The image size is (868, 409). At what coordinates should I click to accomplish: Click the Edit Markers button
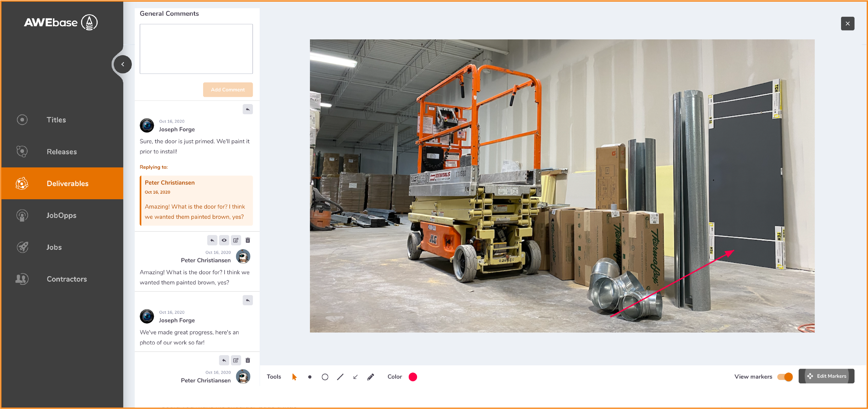(x=826, y=376)
